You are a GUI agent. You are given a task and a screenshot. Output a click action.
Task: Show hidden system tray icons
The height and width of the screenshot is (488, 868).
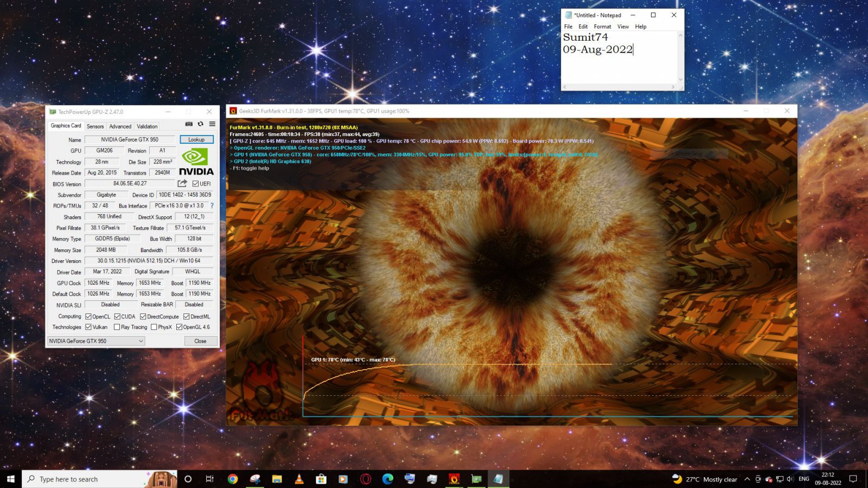click(x=747, y=479)
